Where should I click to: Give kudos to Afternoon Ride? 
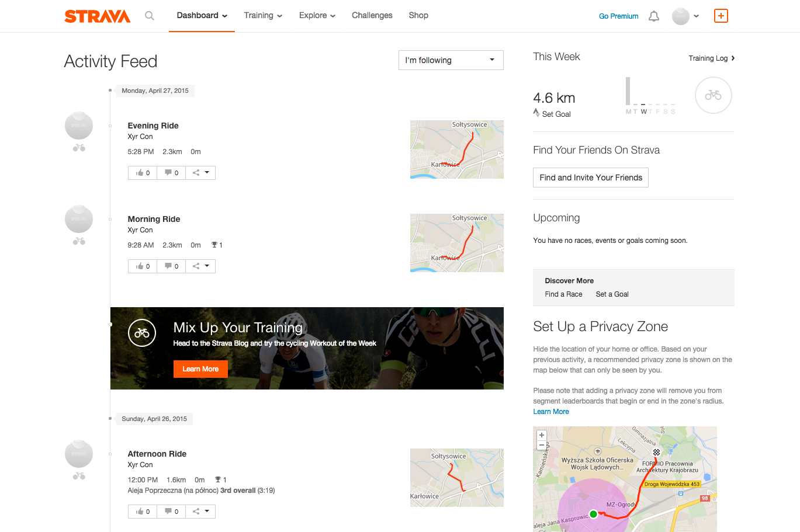point(143,512)
